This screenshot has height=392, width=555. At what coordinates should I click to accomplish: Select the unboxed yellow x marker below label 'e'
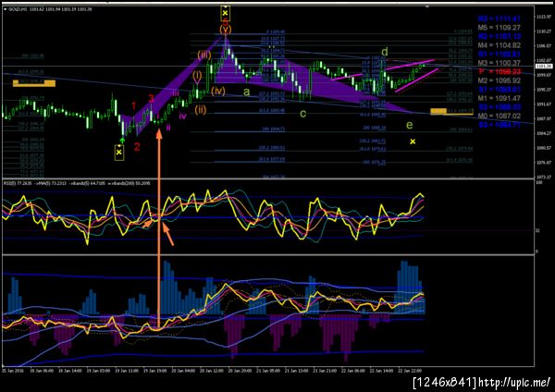point(413,141)
